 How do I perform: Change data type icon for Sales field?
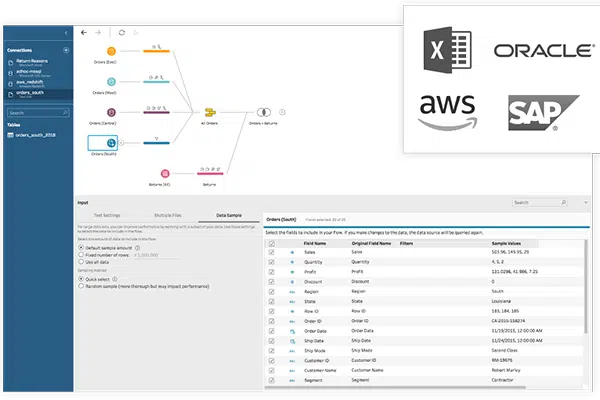pos(292,252)
